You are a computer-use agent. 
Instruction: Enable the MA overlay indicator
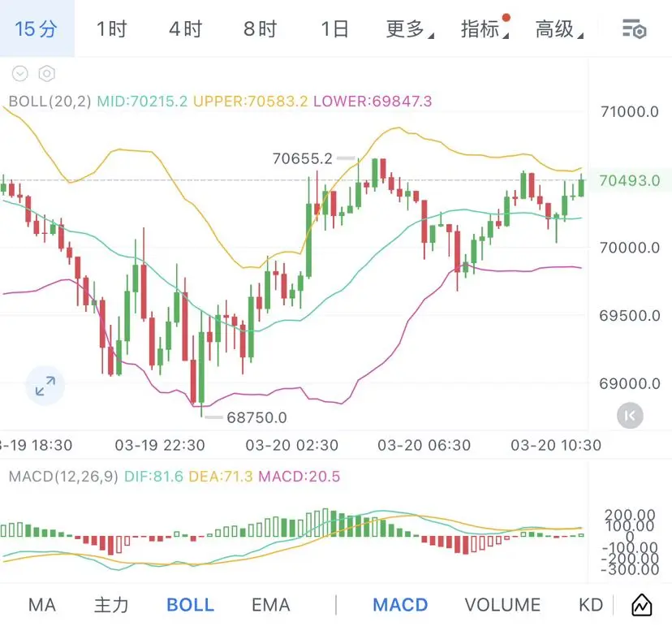coord(42,605)
